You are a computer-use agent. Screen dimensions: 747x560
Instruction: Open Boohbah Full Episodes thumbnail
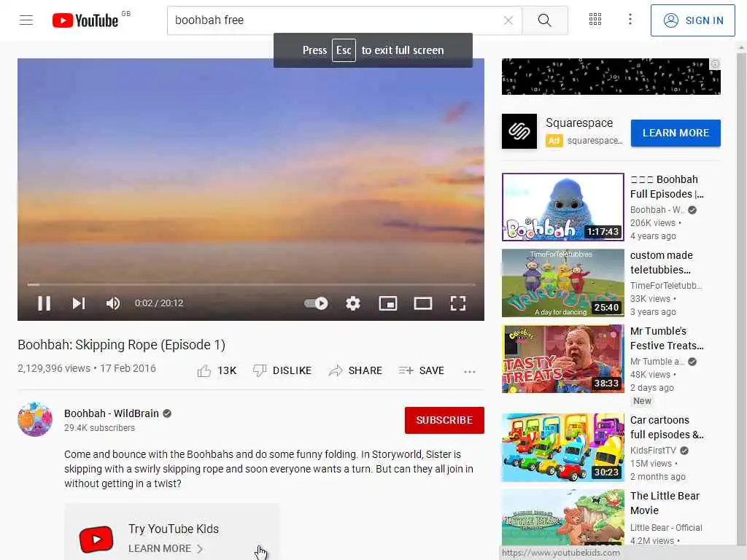(562, 207)
